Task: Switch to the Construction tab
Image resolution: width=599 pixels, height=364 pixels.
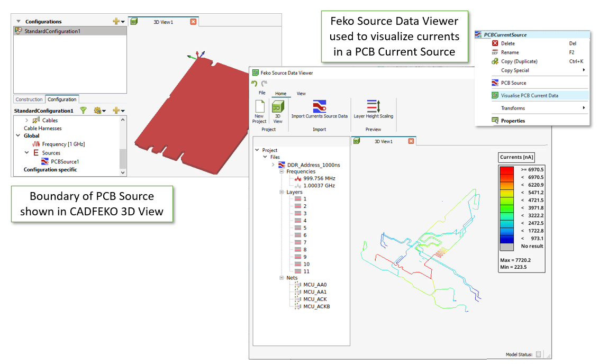Action: 29,99
